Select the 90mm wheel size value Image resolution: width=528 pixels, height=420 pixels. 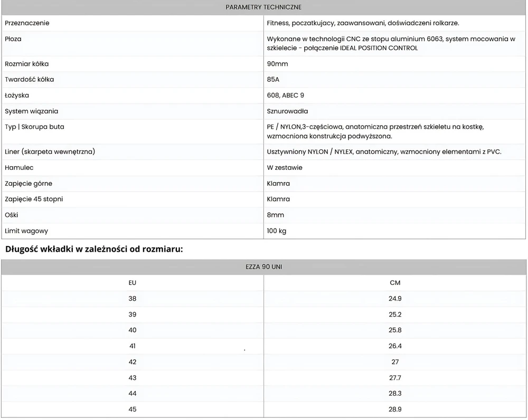[x=277, y=64]
